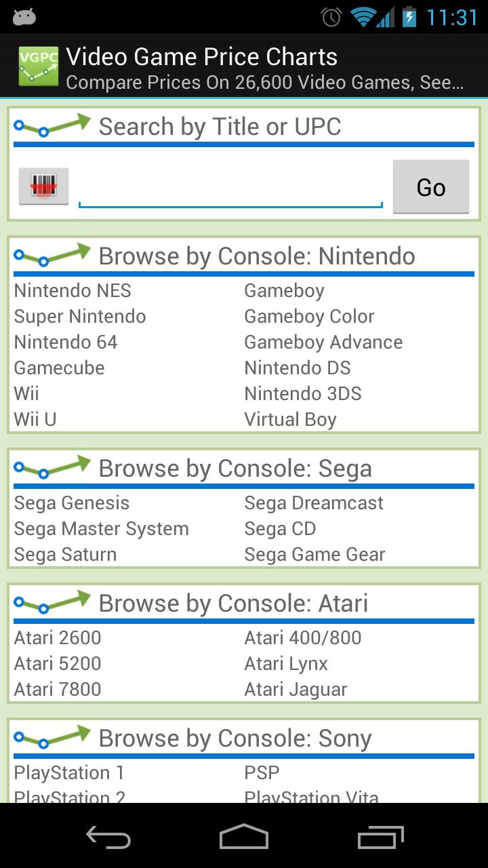
Task: Select Gameboy Advance from Nintendo consoles
Action: [323, 342]
